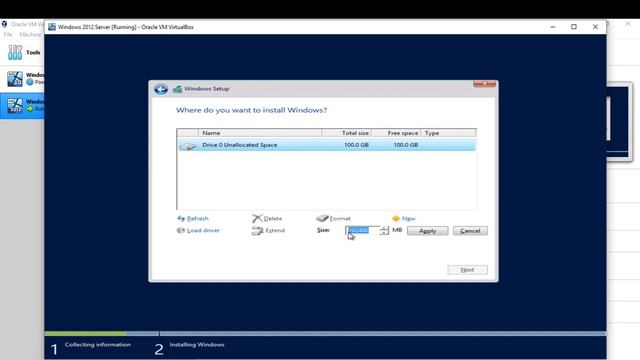640x360 pixels.
Task: Click the Delete X icon
Action: coord(257,218)
